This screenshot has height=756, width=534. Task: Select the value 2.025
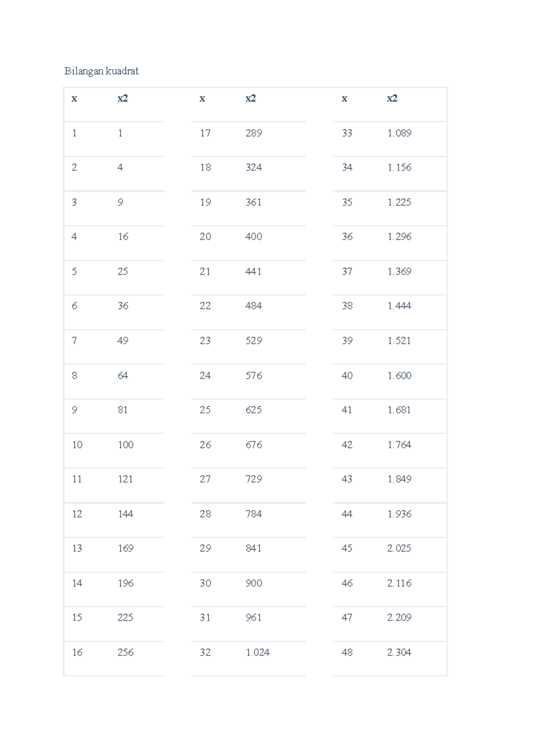point(399,548)
